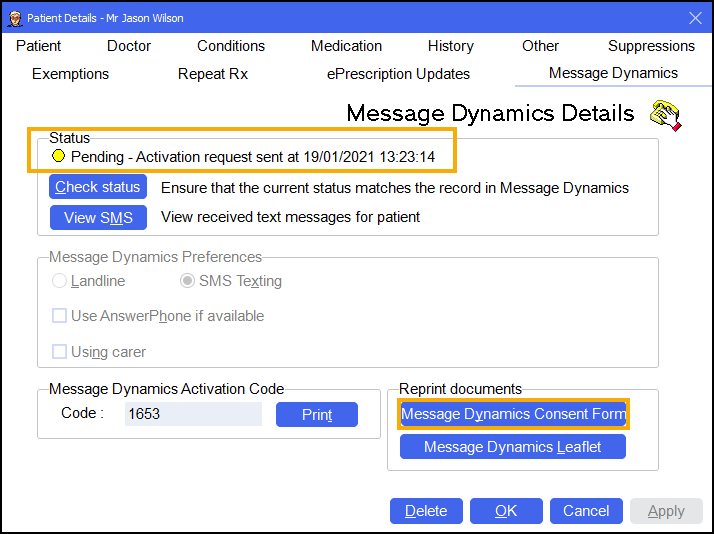
Task: Select the Landline radio button
Action: [x=60, y=281]
